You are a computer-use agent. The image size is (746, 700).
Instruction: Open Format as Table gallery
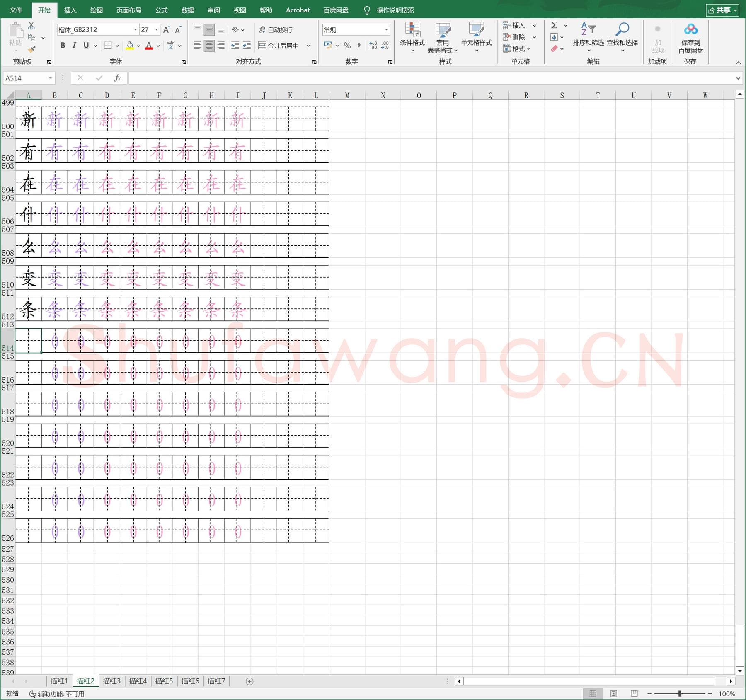tap(443, 37)
